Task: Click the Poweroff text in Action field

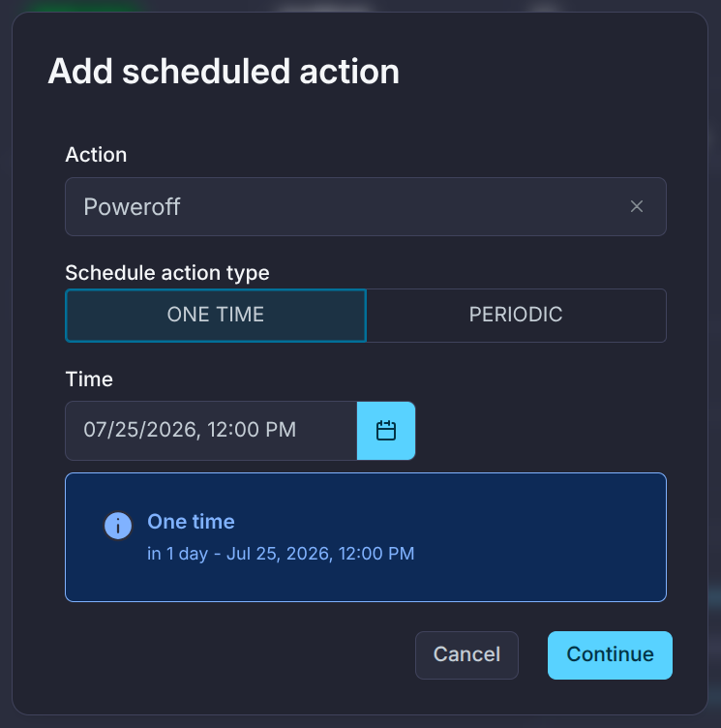Action: [132, 206]
